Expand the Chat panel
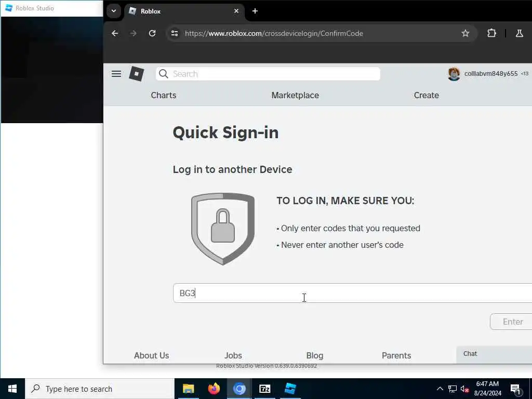532x399 pixels. click(x=494, y=354)
